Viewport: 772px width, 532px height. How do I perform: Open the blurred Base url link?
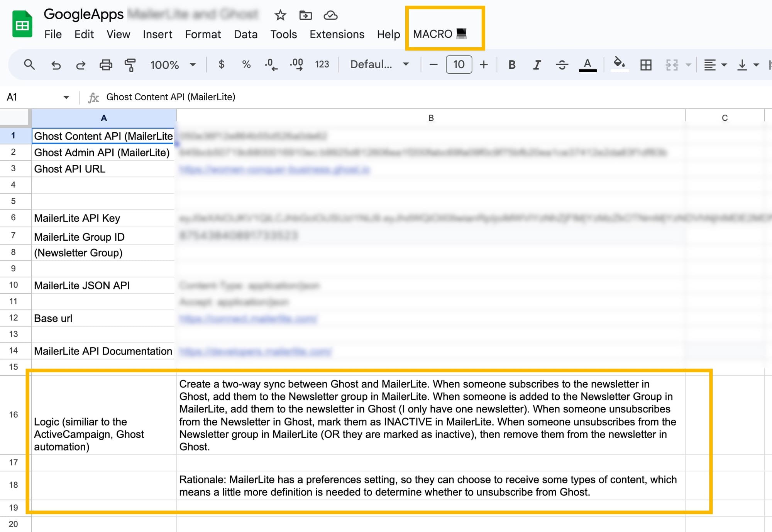tap(248, 319)
